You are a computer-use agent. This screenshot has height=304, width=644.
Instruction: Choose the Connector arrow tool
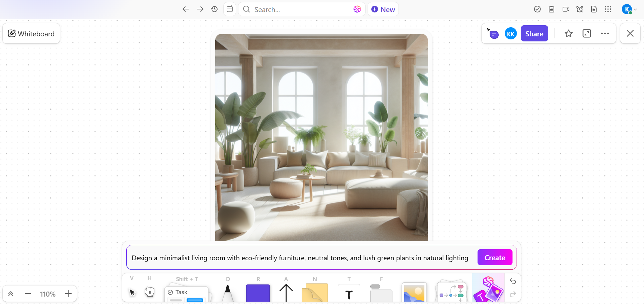click(x=286, y=292)
